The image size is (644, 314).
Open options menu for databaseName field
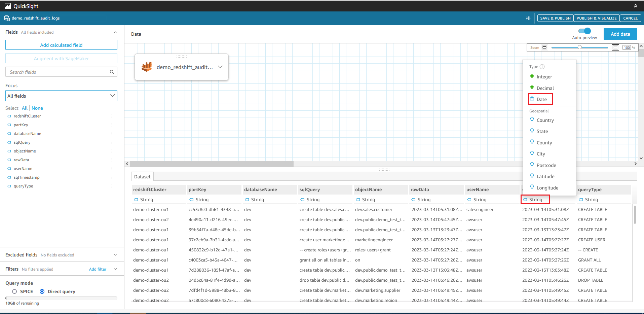click(x=112, y=134)
